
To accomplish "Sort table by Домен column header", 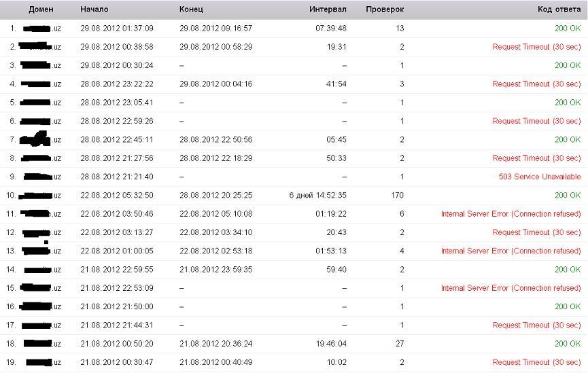I will tap(41, 10).
